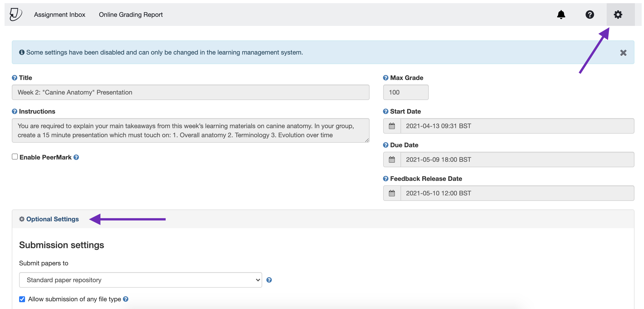Show help for Max Grade
Viewport: 644px width, 309px height.
click(385, 78)
